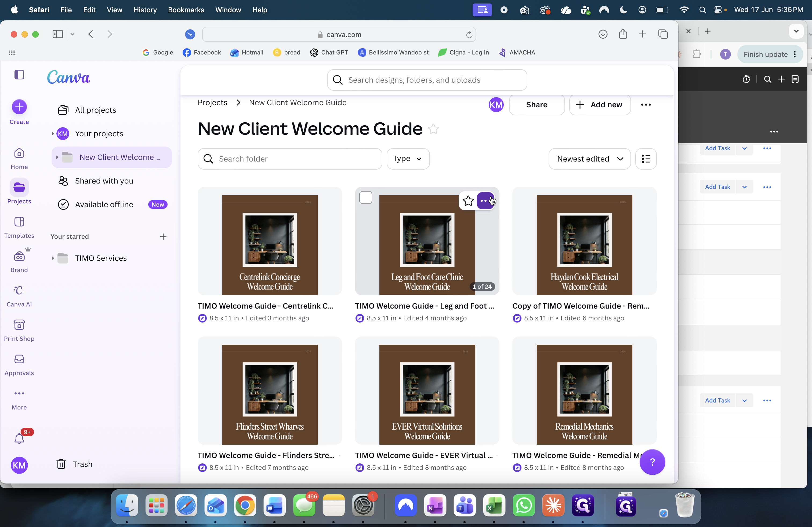Go to the Projects breadcrumb link
The image size is (812, 527).
coord(212,103)
